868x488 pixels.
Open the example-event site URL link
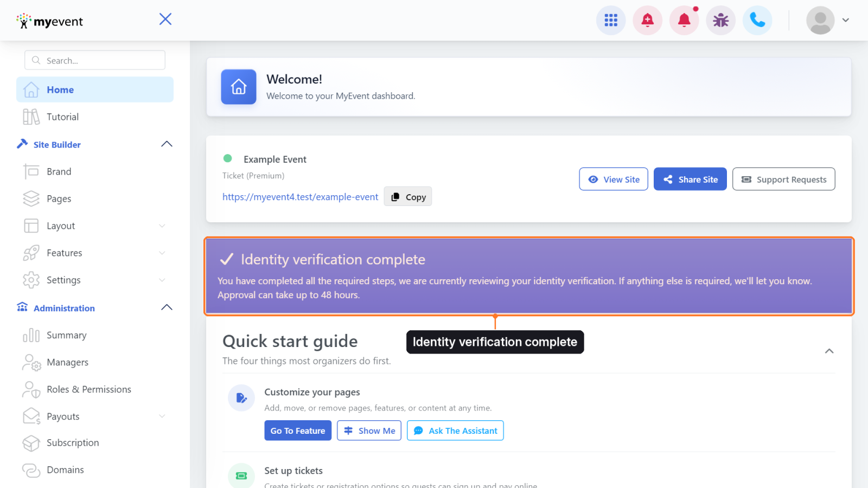pos(300,197)
